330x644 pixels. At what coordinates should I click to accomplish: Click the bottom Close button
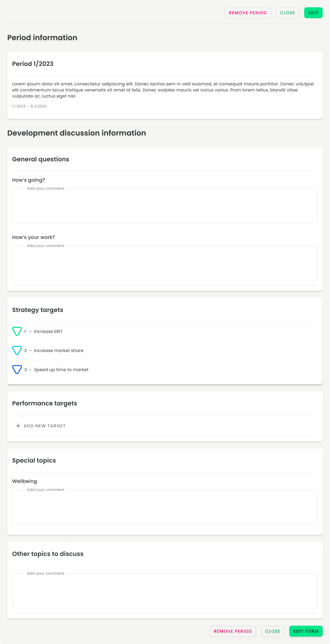coord(273,631)
